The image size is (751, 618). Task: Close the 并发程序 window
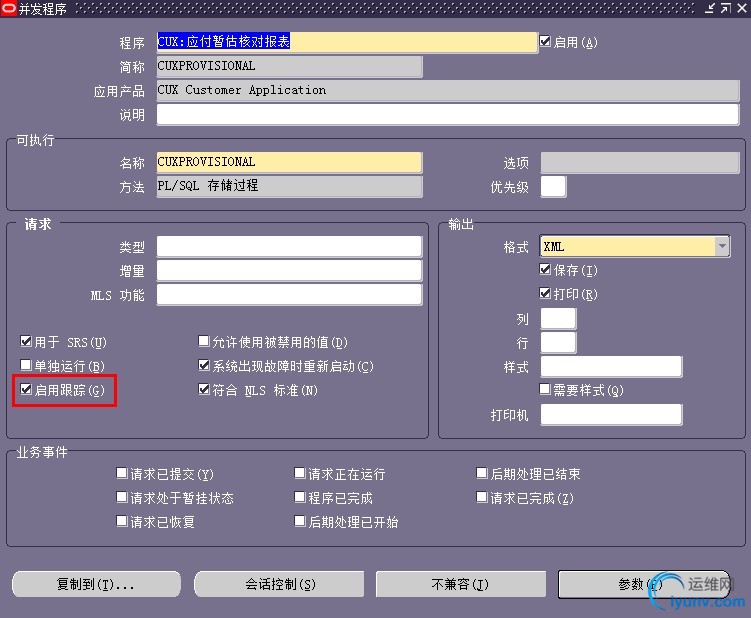pyautogui.click(x=741, y=8)
